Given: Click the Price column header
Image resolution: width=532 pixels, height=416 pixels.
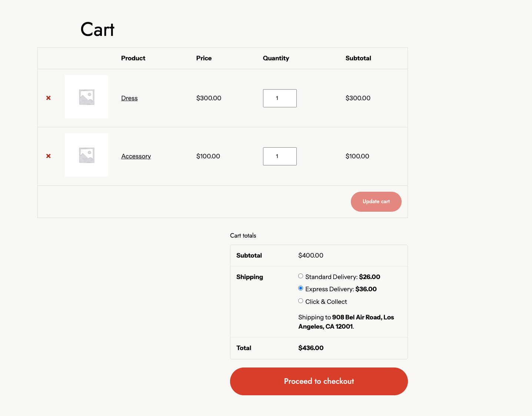Looking at the screenshot, I should click(x=204, y=58).
